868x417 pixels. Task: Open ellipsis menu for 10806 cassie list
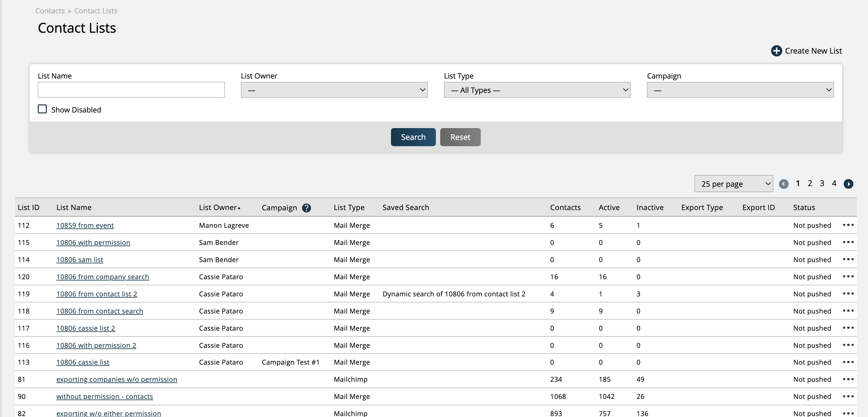pyautogui.click(x=848, y=362)
